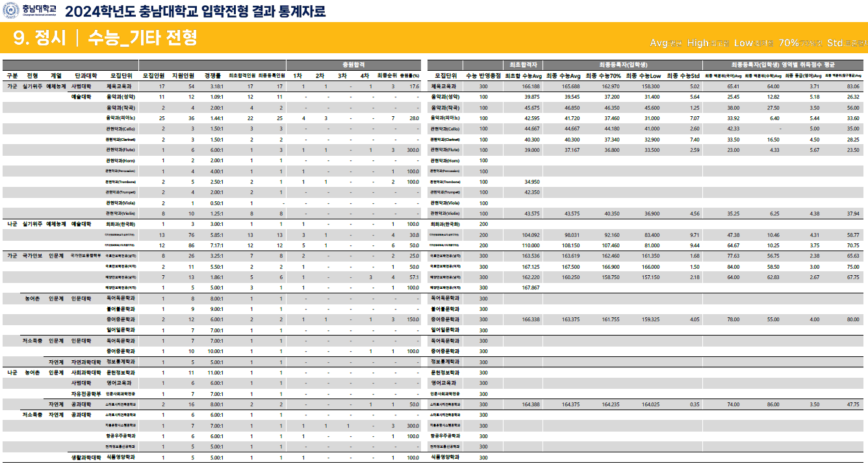Click the competition ratio '1.09:1' cell
This screenshot has height=466, width=868.
(x=217, y=96)
